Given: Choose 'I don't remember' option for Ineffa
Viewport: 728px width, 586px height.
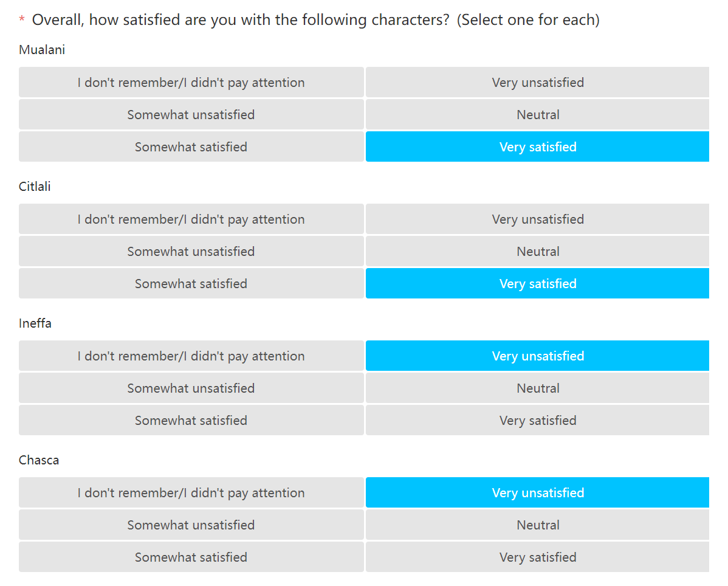Looking at the screenshot, I should [191, 356].
